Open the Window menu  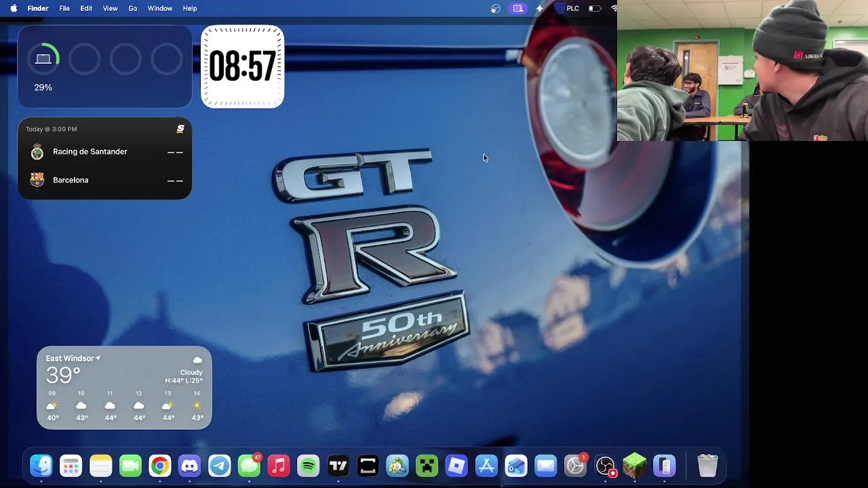pyautogui.click(x=160, y=8)
